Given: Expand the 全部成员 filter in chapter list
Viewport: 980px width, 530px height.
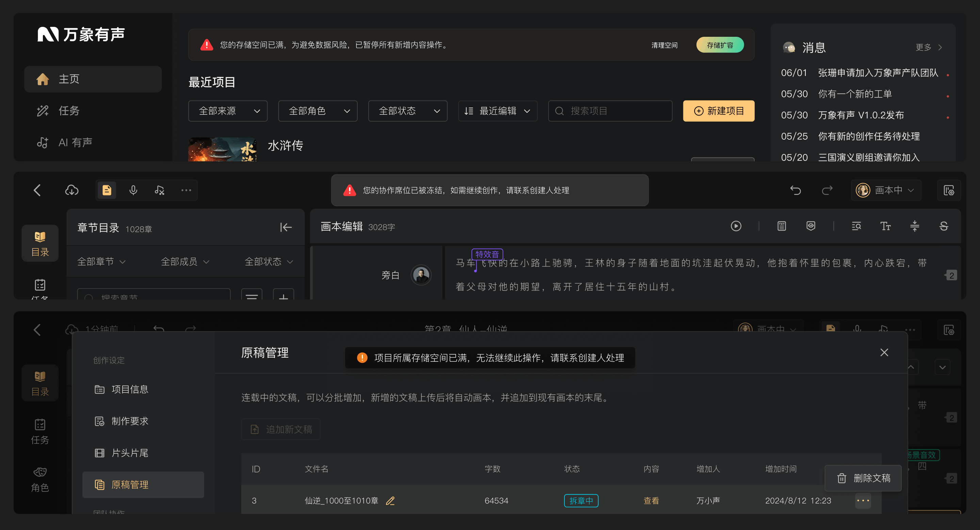Looking at the screenshot, I should [x=185, y=262].
